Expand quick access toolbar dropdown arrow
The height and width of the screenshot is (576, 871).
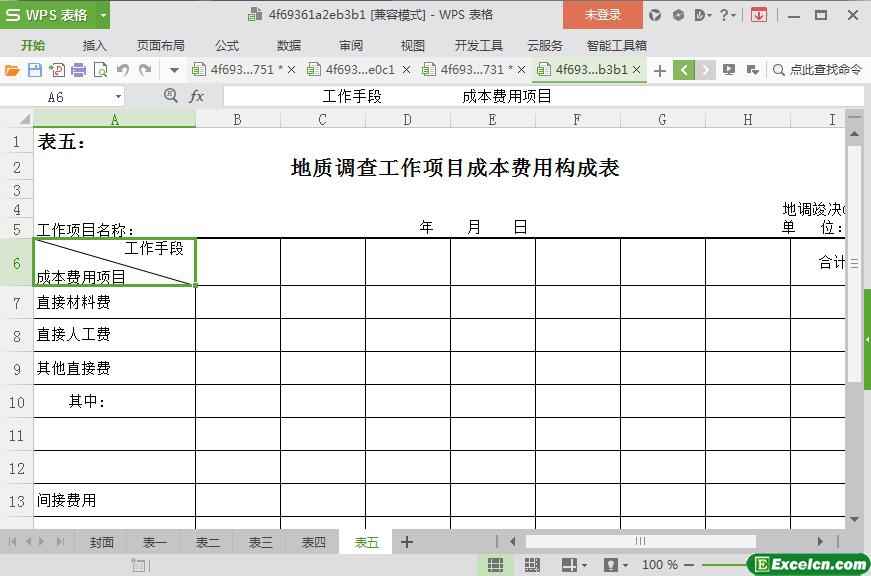coord(174,70)
